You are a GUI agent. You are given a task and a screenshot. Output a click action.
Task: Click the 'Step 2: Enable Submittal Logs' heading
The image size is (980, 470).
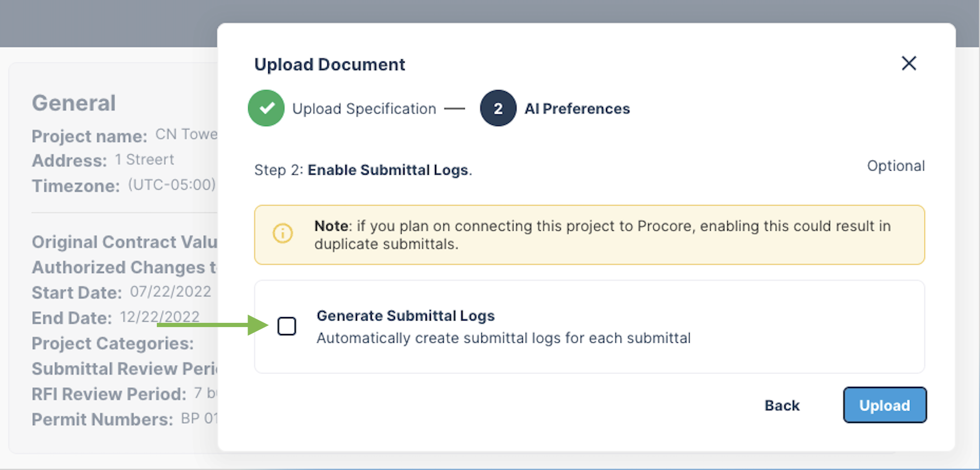point(363,170)
